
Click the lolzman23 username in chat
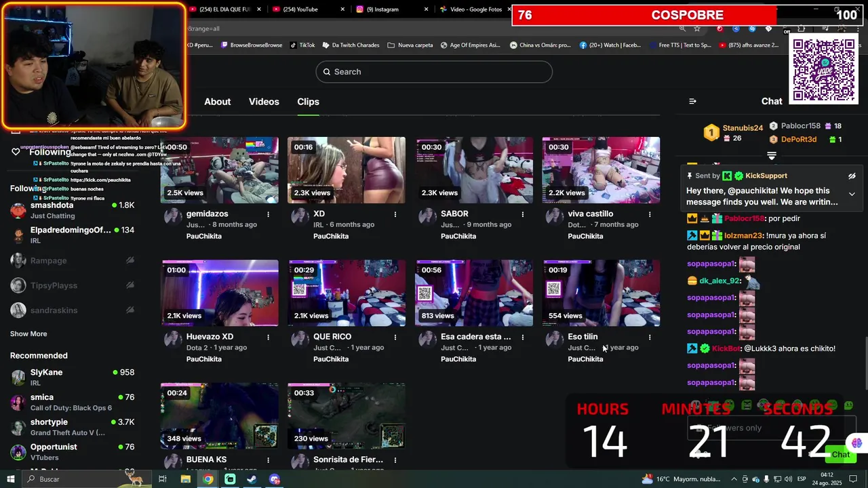click(743, 236)
